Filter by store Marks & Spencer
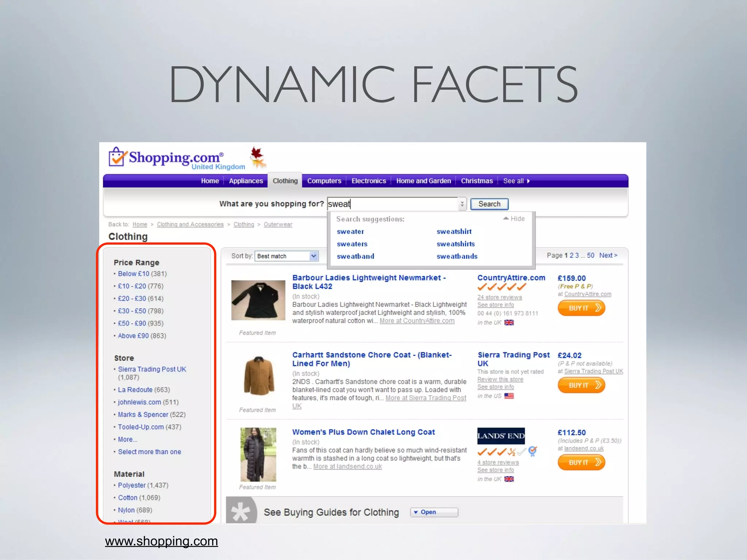The height and width of the screenshot is (560, 747). [143, 415]
